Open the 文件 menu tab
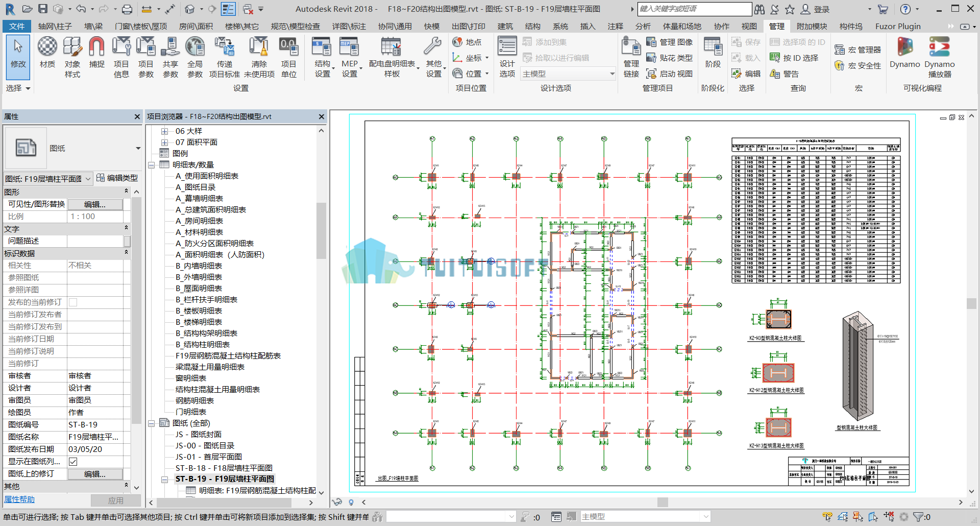 tap(17, 26)
